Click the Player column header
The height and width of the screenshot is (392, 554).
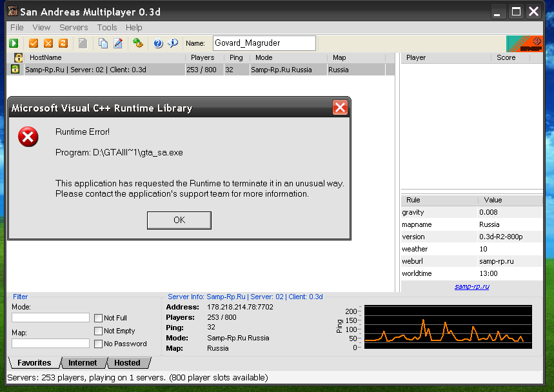[x=446, y=57]
